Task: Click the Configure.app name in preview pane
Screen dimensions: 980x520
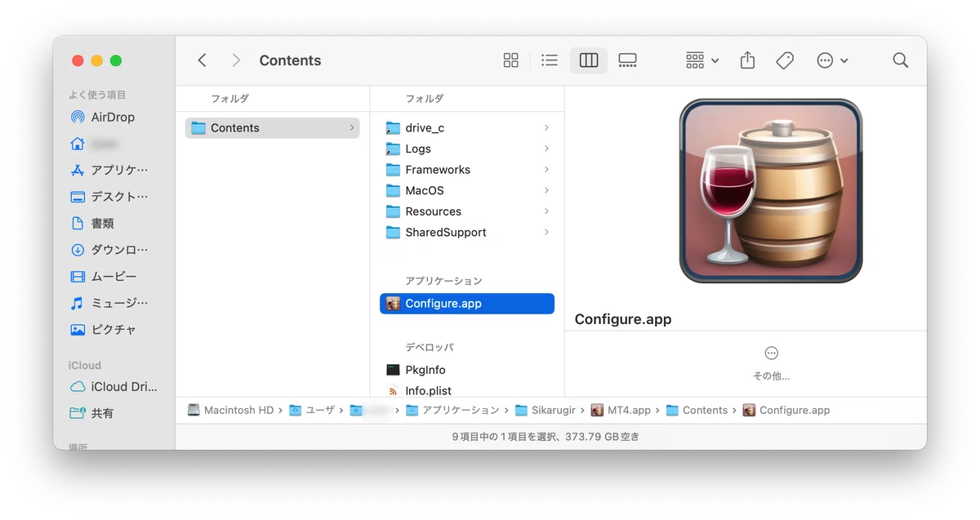Action: (x=623, y=319)
